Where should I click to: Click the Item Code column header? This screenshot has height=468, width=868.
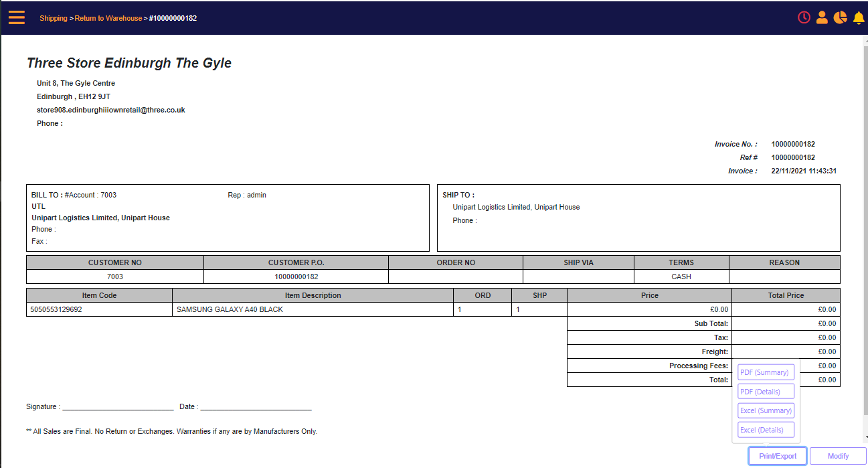click(99, 295)
